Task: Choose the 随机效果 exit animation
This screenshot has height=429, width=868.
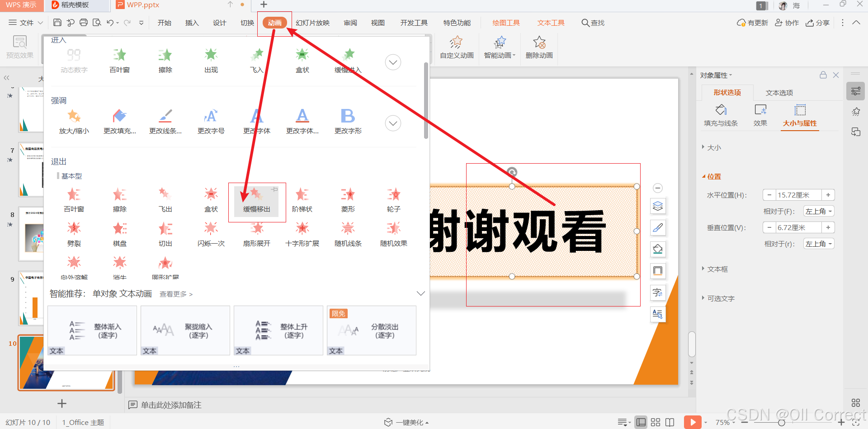Action: tap(393, 234)
